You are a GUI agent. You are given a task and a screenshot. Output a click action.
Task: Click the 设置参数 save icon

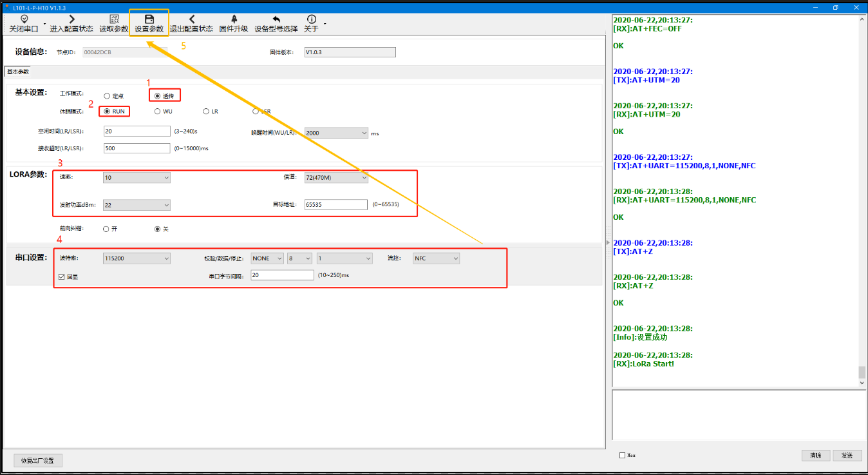point(149,19)
